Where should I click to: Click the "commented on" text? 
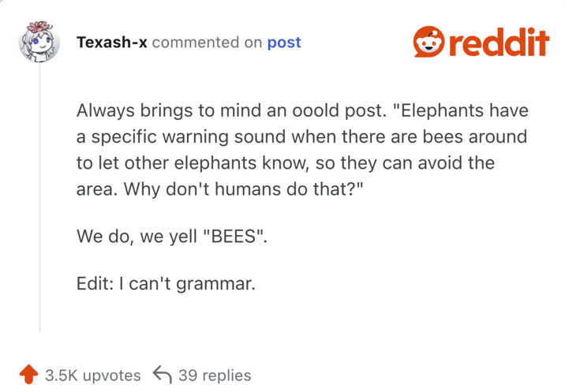click(x=208, y=43)
